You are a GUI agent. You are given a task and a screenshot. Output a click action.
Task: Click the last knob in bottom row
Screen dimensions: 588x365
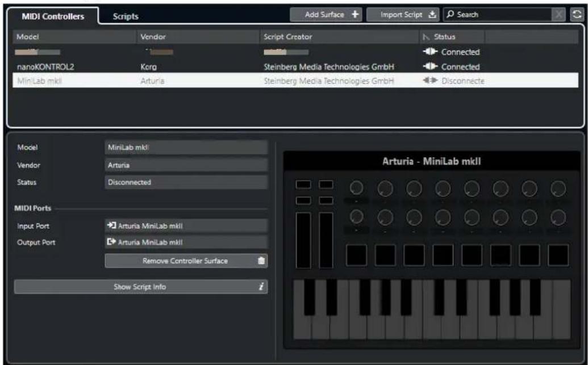[x=558, y=217]
